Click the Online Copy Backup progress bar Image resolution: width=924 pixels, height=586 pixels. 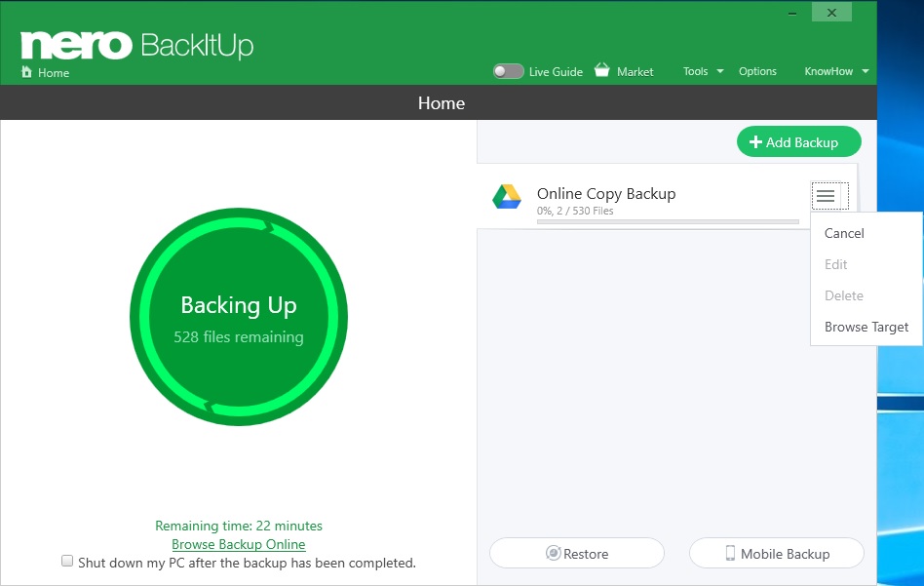tap(668, 221)
